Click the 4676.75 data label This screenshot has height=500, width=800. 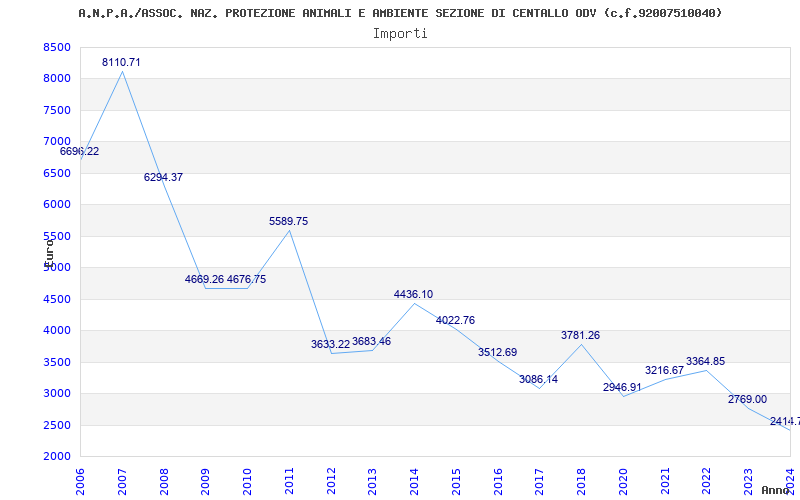(246, 280)
